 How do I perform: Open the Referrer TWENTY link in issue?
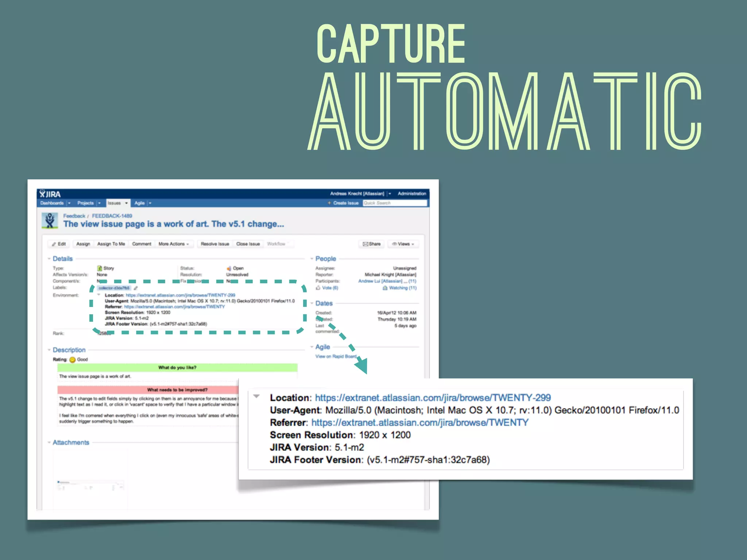coord(174,307)
